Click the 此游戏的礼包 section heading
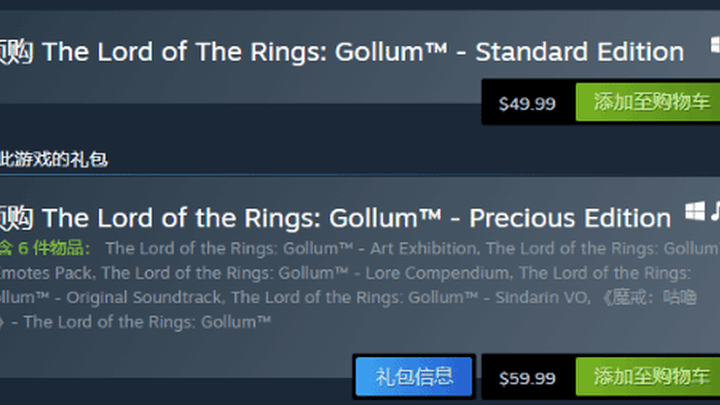 pyautogui.click(x=54, y=160)
